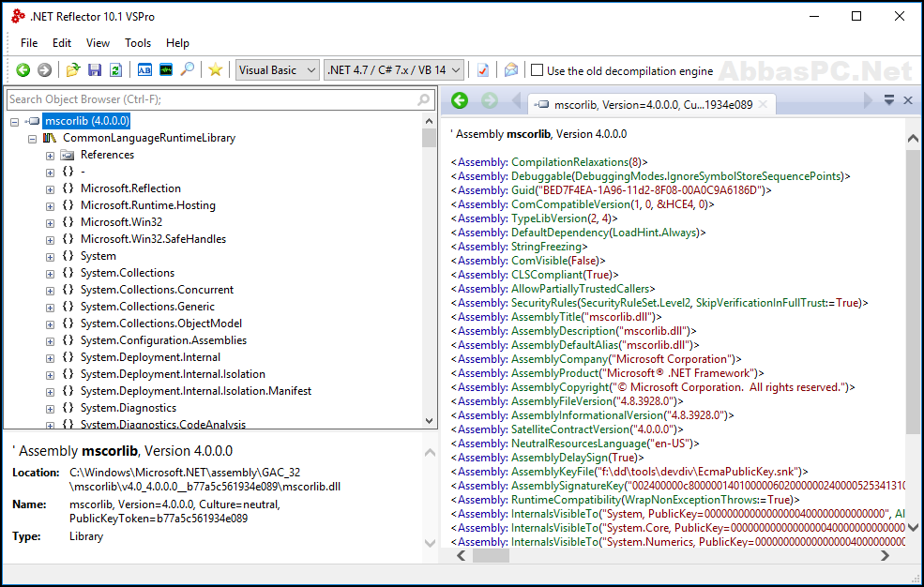Screen dimensions: 924x587
Task: Expand the System namespace node
Action: coord(50,257)
